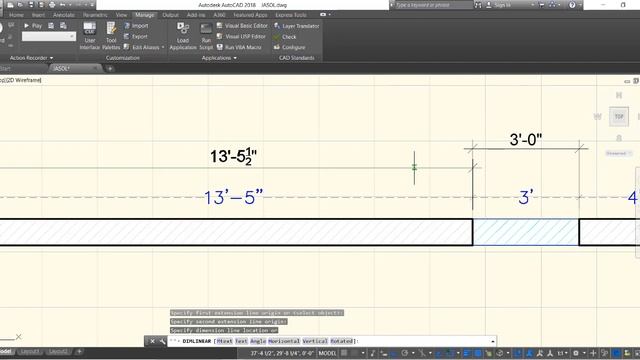Open the Help question mark icon
The image size is (640, 360).
pos(572,5)
